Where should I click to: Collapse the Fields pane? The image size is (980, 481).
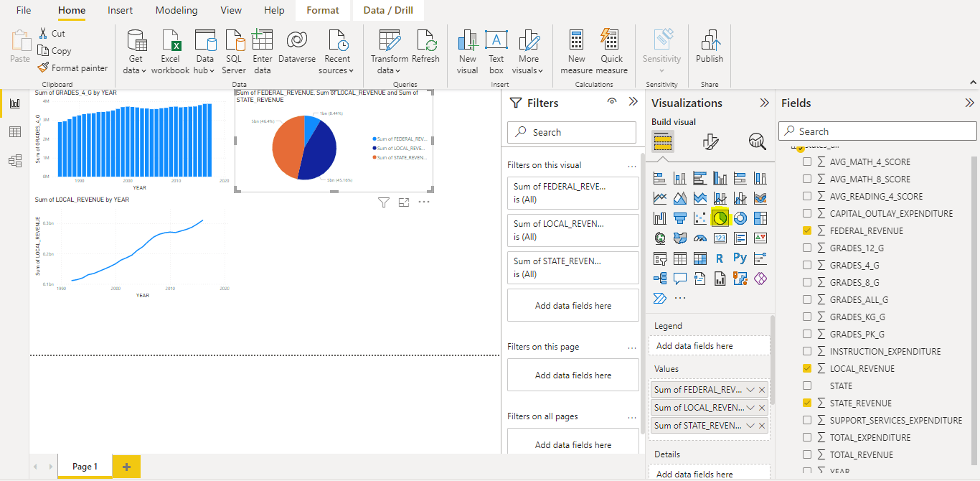(x=969, y=103)
